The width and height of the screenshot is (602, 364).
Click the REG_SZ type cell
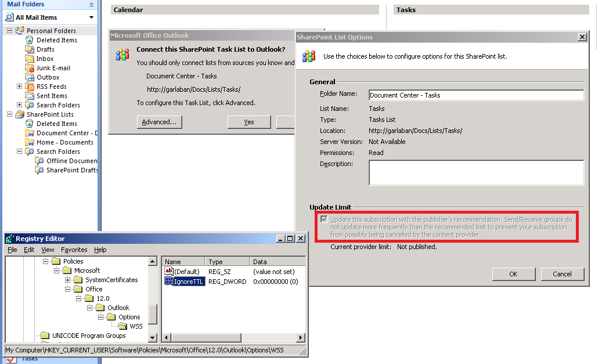click(x=219, y=272)
